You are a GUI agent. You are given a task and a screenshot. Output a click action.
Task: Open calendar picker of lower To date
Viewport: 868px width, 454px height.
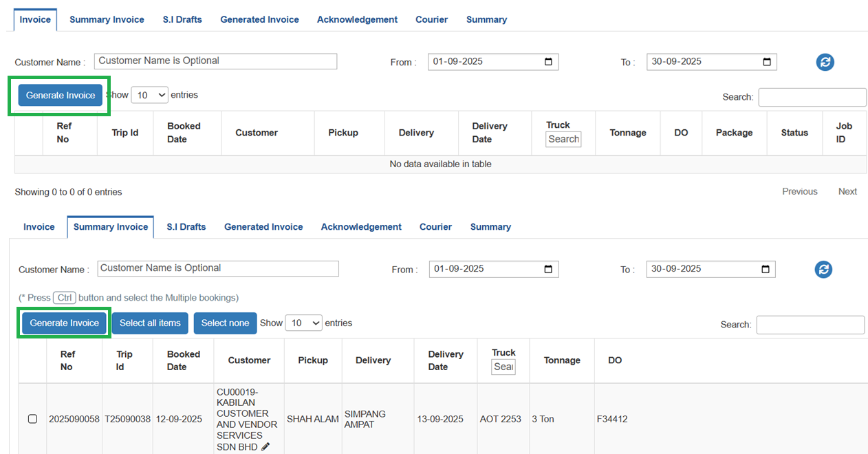[766, 269]
